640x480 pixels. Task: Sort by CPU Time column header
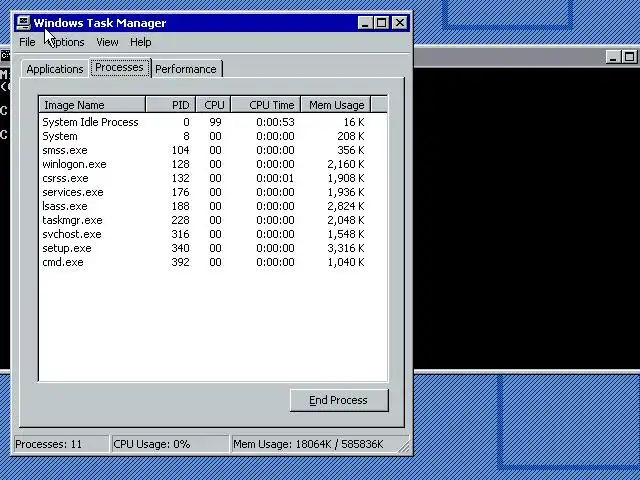(x=266, y=105)
